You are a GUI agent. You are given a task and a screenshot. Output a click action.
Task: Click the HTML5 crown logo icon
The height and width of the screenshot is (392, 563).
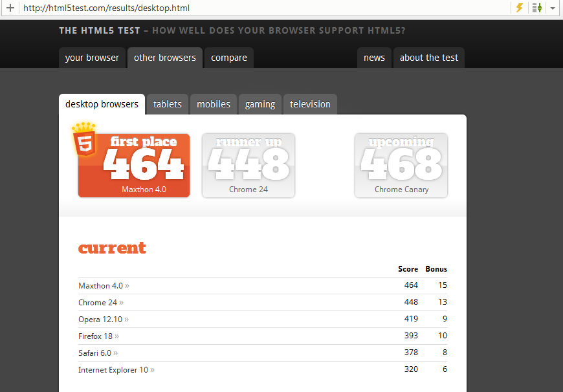point(84,139)
